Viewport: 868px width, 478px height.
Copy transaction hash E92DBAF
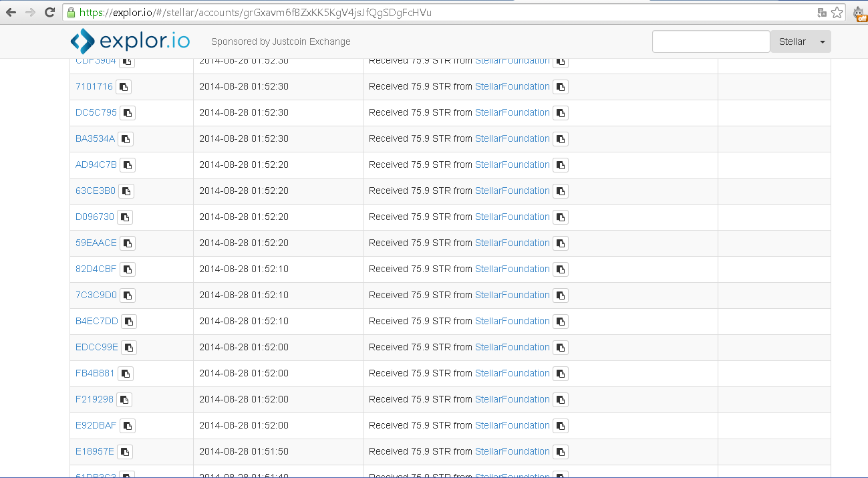click(128, 426)
